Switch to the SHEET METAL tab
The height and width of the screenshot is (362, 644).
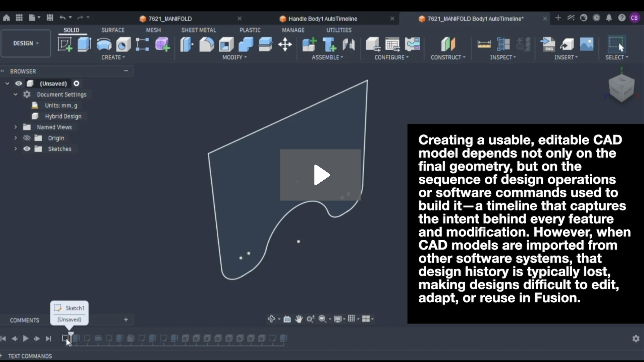tap(199, 30)
